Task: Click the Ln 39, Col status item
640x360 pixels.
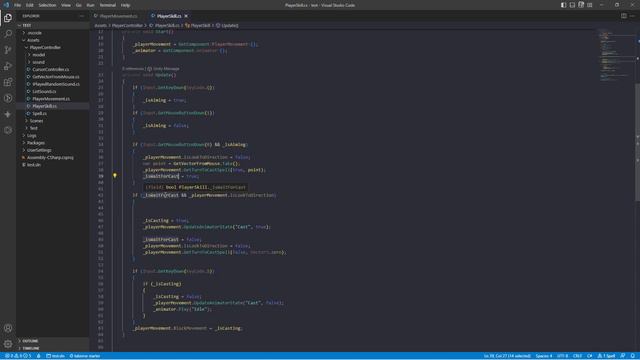Action: click(507, 356)
